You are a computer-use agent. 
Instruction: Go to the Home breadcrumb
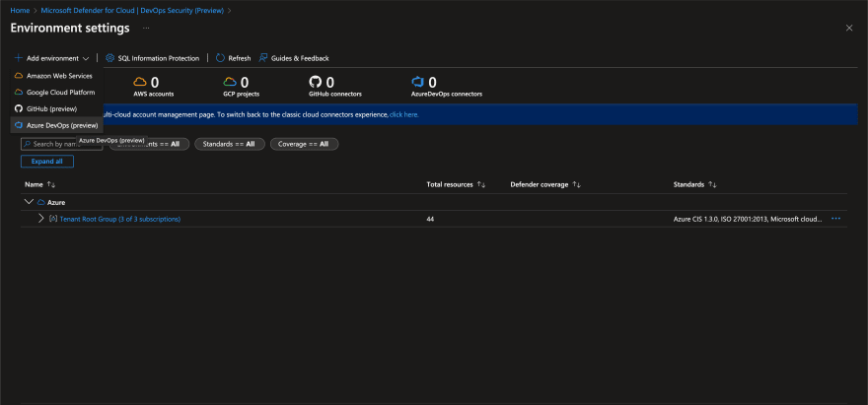tap(20, 10)
